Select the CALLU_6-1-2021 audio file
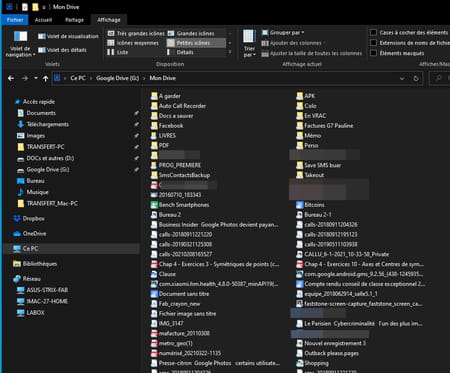This screenshot has height=373, width=450. pos(347,254)
